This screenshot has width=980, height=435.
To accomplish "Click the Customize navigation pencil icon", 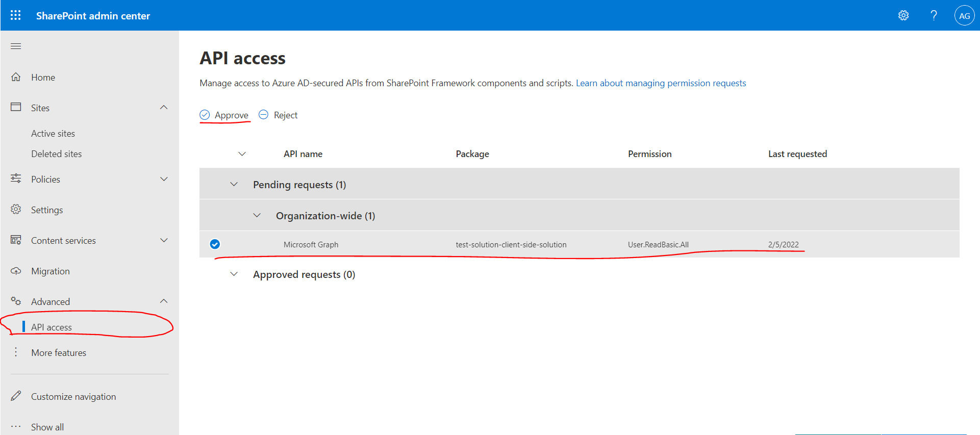I will 16,396.
